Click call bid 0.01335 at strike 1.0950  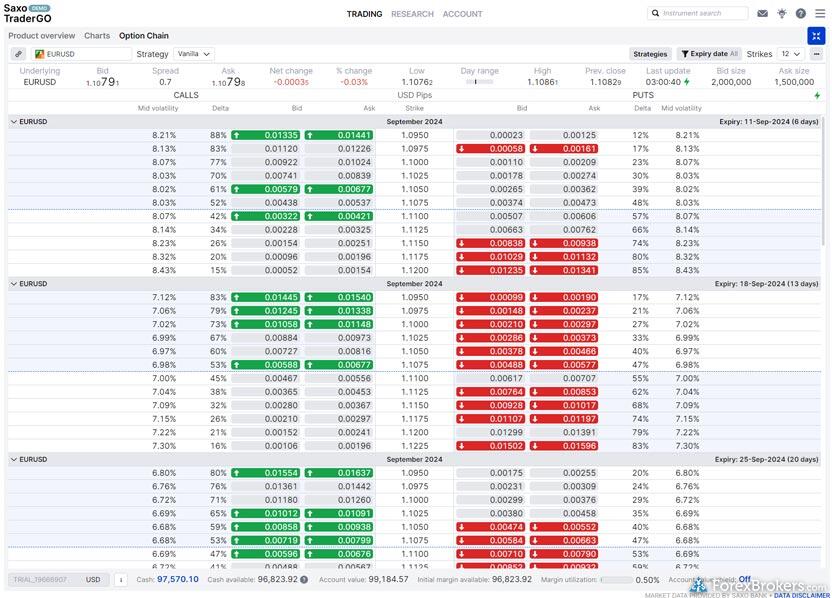pyautogui.click(x=265, y=135)
